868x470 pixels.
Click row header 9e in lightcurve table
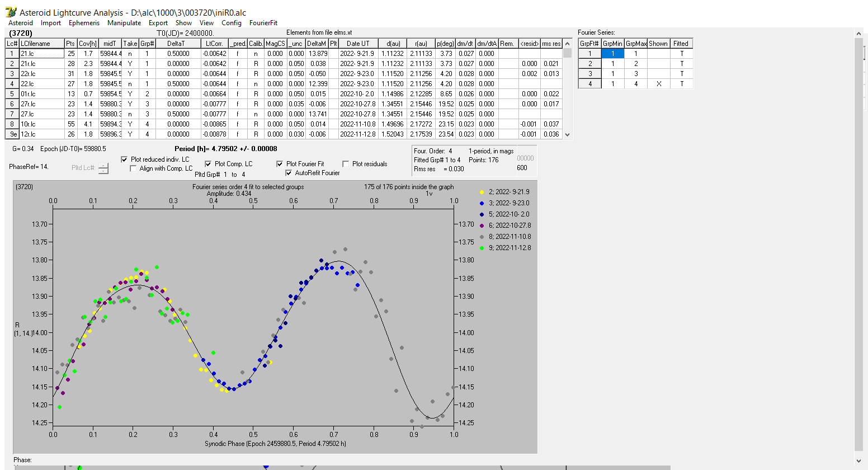pos(12,134)
